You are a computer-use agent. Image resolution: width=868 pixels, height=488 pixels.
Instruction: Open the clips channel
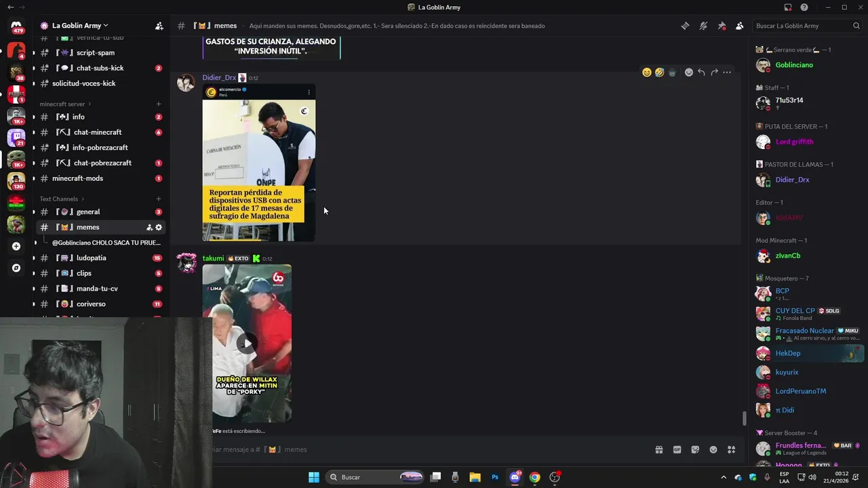pos(101,273)
